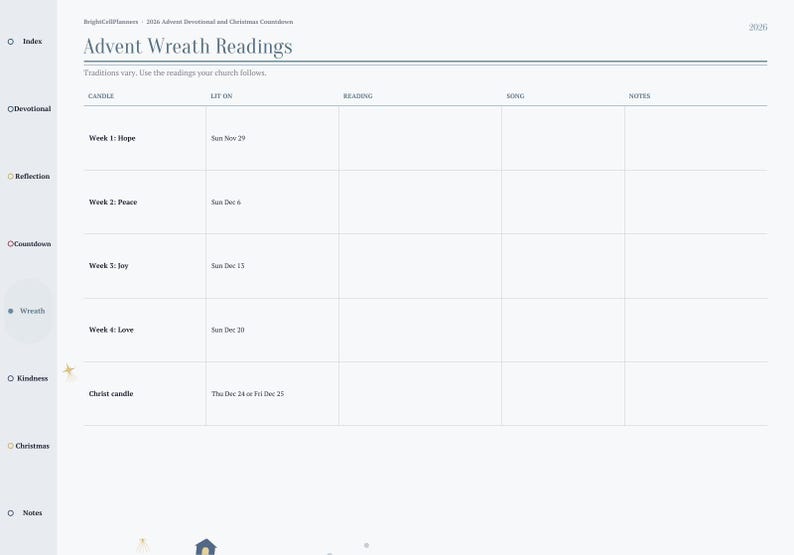
Task: Click the gold circle icon beside Christmas
Action: click(x=11, y=446)
